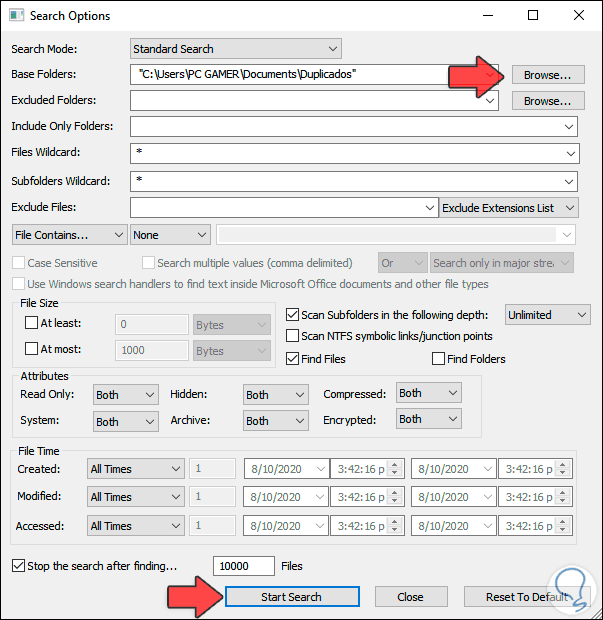Open the Encrypted attribute dropdown

(x=429, y=419)
